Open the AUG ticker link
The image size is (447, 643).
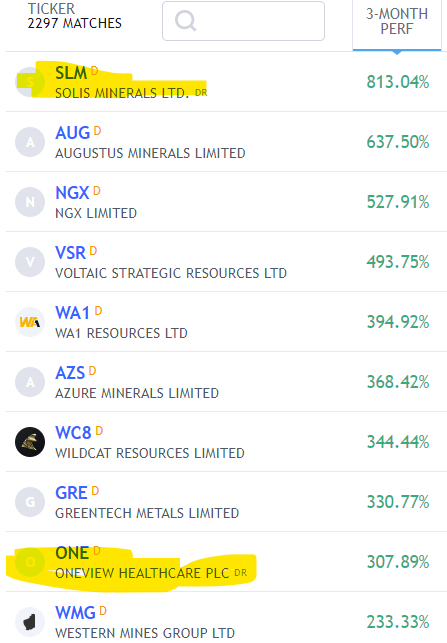[x=73, y=133]
